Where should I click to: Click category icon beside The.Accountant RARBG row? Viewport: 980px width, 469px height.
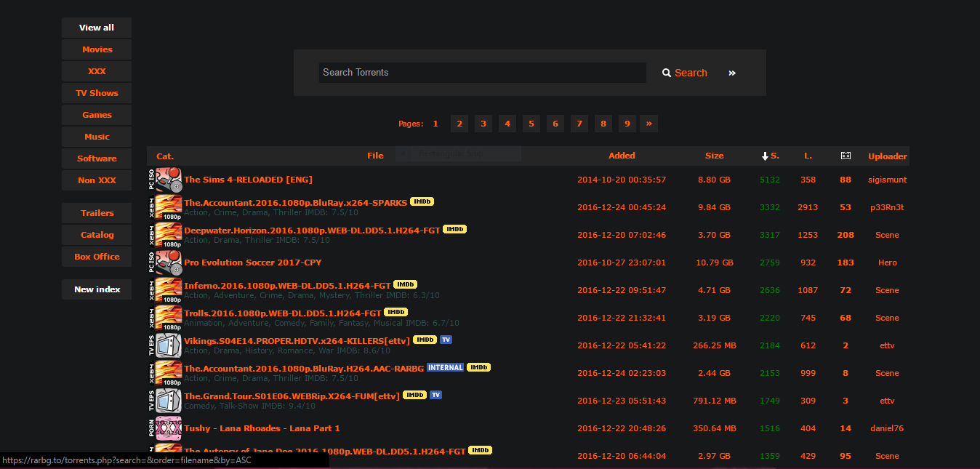pos(165,373)
